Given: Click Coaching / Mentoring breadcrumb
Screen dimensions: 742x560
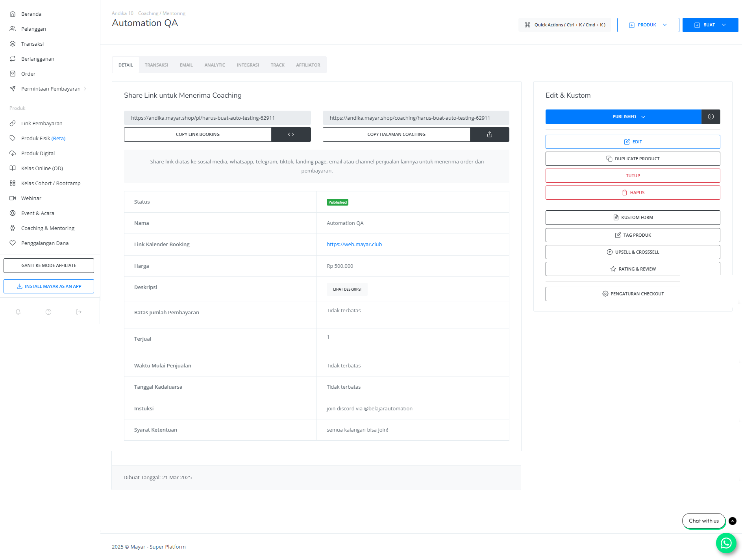Looking at the screenshot, I should tap(162, 13).
